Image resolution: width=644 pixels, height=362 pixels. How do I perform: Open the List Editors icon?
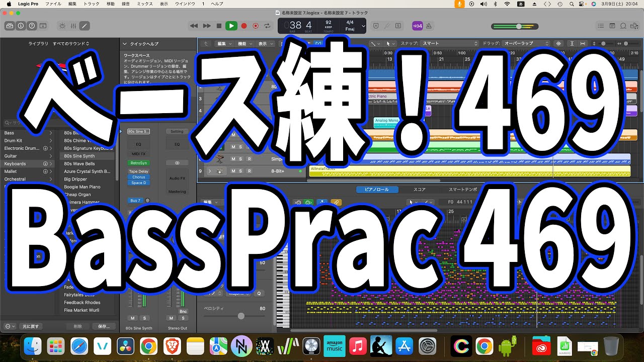coord(601,26)
